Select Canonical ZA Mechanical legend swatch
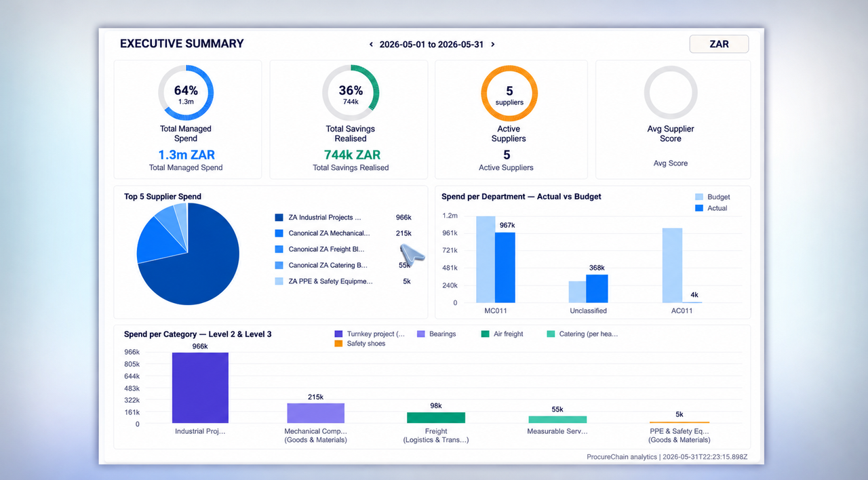868x480 pixels. tap(279, 233)
